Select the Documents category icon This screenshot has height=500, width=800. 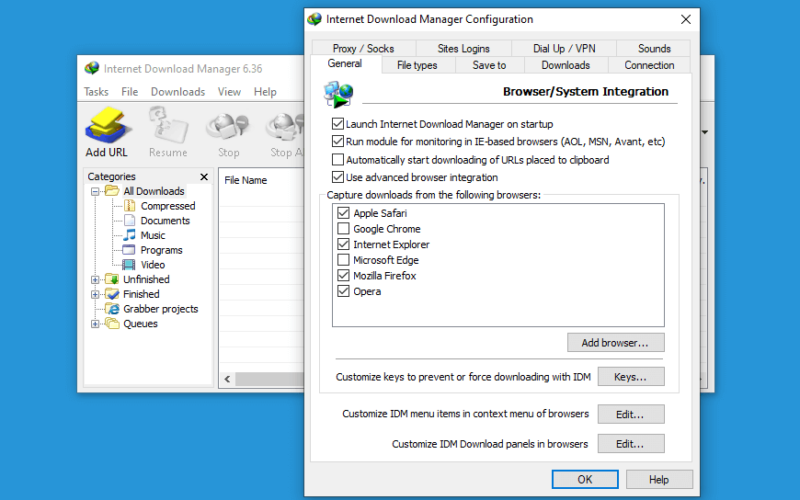point(130,220)
